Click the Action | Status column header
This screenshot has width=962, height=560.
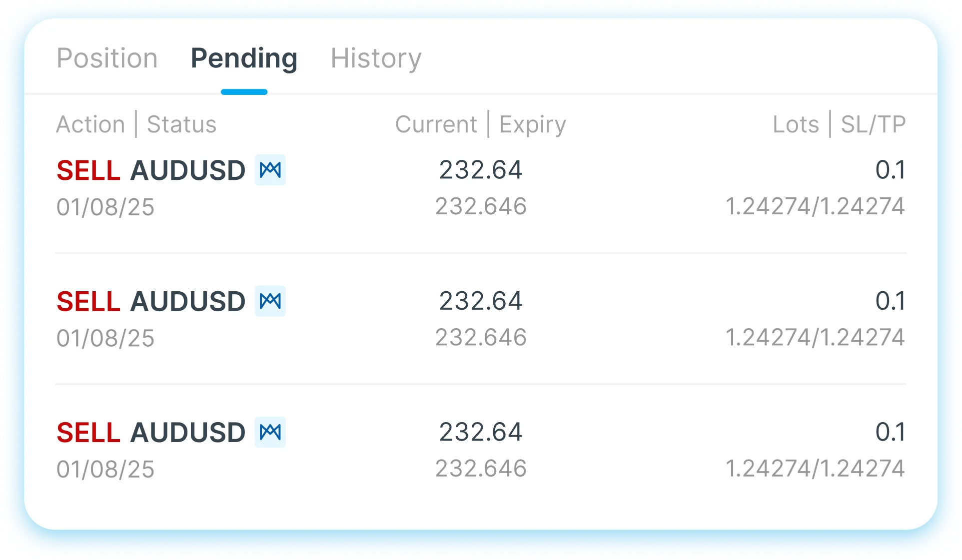(136, 124)
